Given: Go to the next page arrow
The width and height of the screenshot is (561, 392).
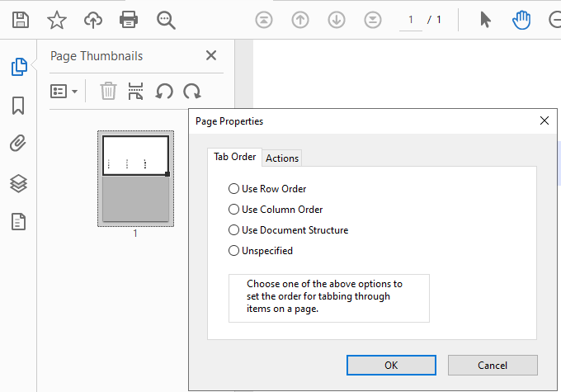Looking at the screenshot, I should click(x=337, y=20).
